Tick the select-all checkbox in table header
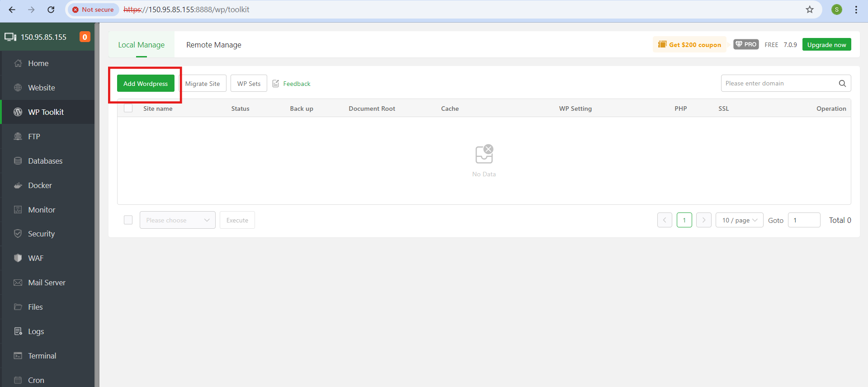 click(128, 109)
